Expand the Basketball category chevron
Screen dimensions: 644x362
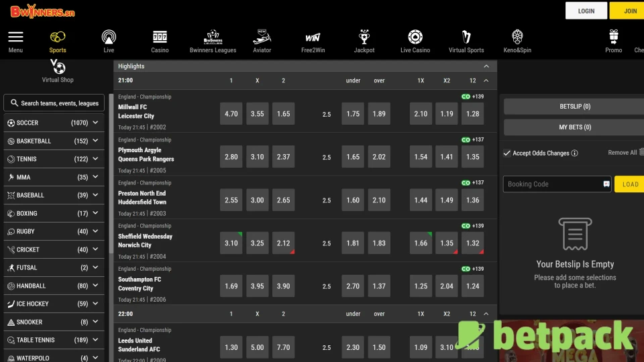tap(96, 141)
